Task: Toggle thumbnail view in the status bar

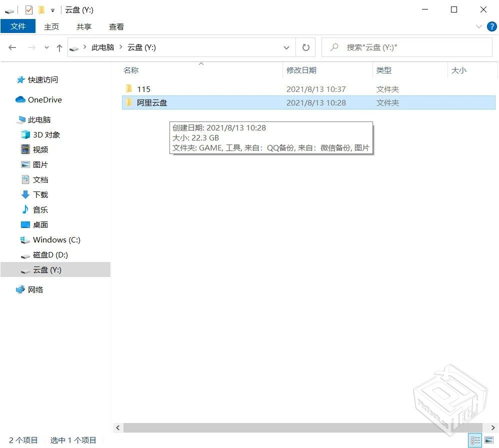Action: click(489, 440)
